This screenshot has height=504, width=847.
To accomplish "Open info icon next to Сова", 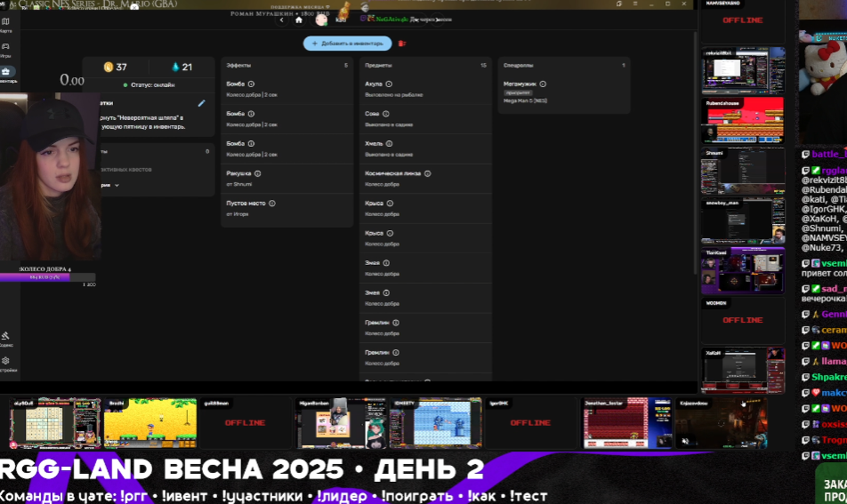I will point(386,114).
